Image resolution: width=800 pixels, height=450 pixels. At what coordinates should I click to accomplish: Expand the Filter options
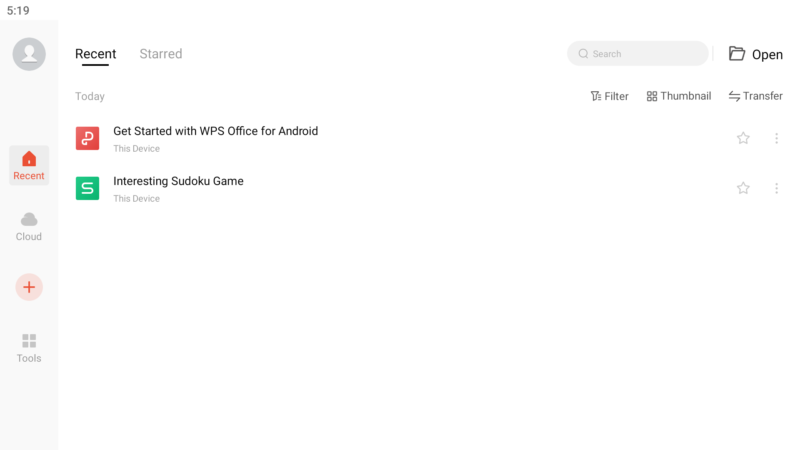(609, 96)
